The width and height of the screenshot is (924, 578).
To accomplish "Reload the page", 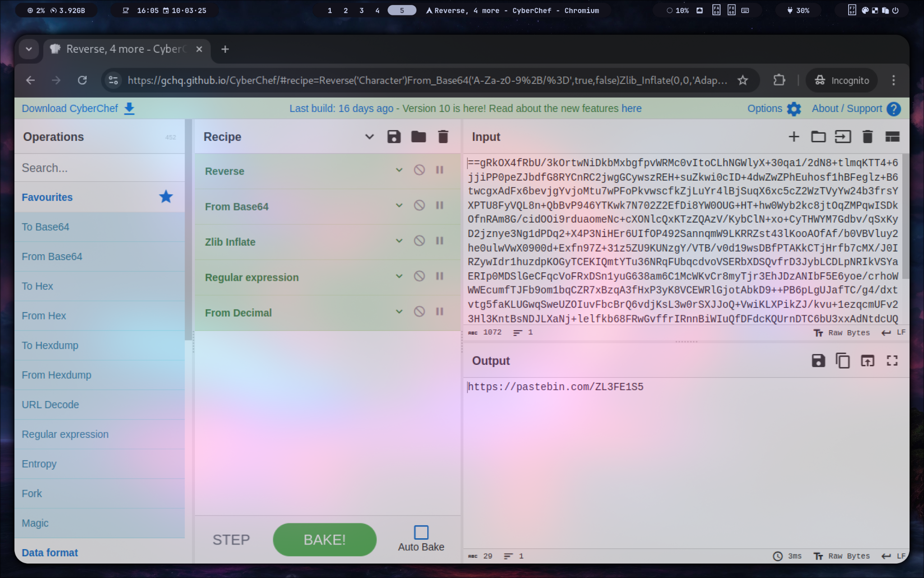I will [82, 80].
